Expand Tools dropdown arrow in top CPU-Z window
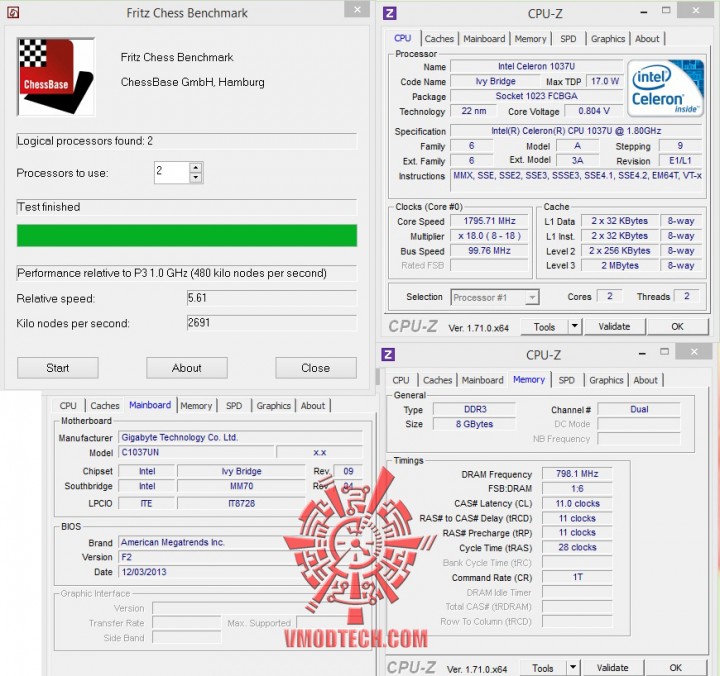 [575, 327]
